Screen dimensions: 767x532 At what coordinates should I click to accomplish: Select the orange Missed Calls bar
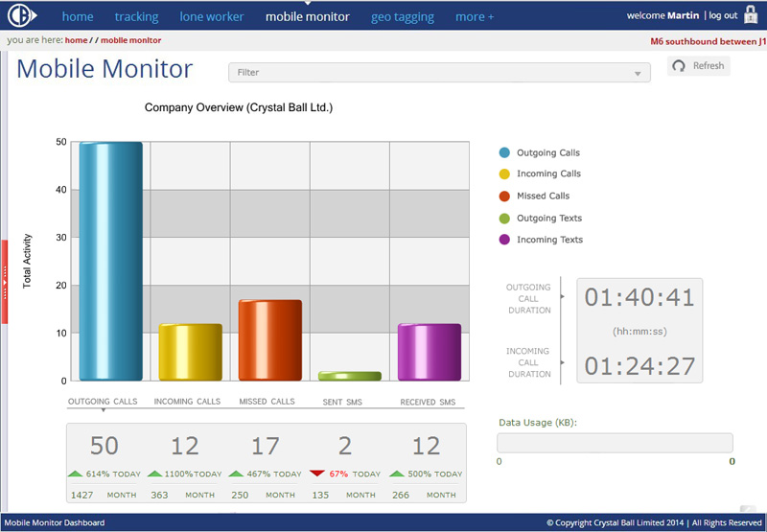tap(270, 340)
